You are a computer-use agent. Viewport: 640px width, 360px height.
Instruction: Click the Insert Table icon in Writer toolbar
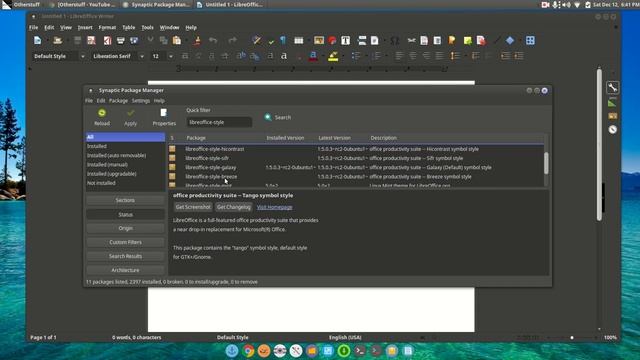pos(299,40)
